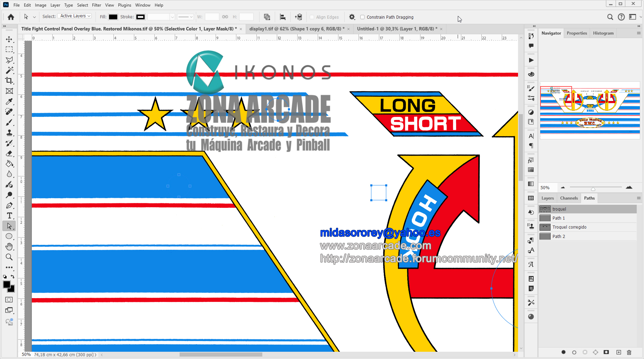
Task: Switch to the display1.tif document tab
Action: pos(297,29)
